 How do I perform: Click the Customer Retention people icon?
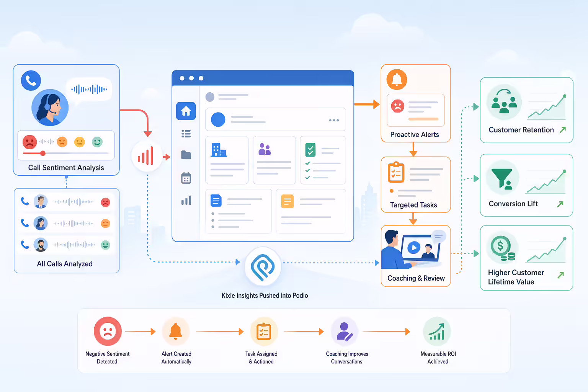coord(504,102)
